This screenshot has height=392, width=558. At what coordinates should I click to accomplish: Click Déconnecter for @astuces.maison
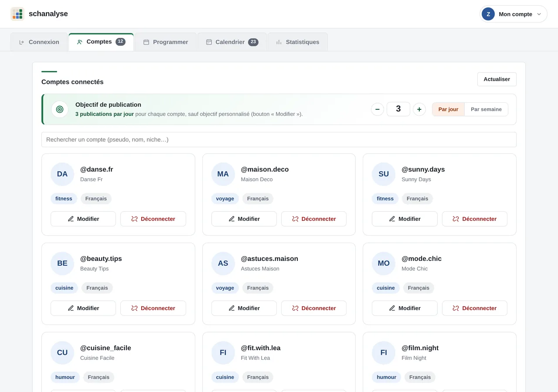point(314,308)
